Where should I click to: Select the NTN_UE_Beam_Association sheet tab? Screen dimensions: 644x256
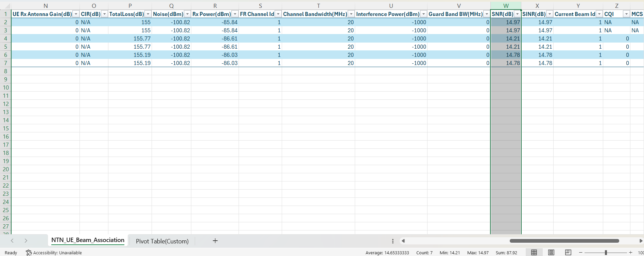click(x=88, y=240)
